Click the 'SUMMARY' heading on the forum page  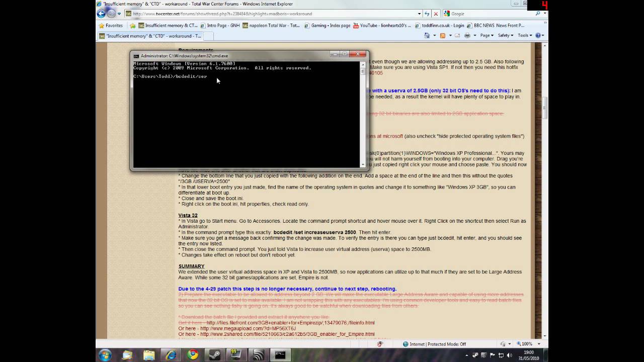pos(191,266)
